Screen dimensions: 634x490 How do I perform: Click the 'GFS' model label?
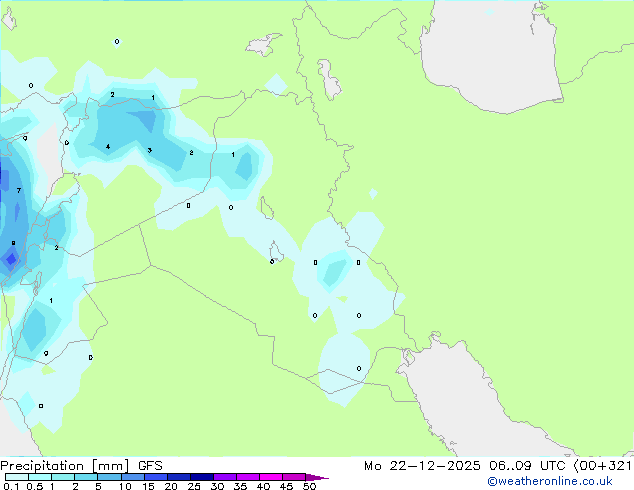coord(150,466)
